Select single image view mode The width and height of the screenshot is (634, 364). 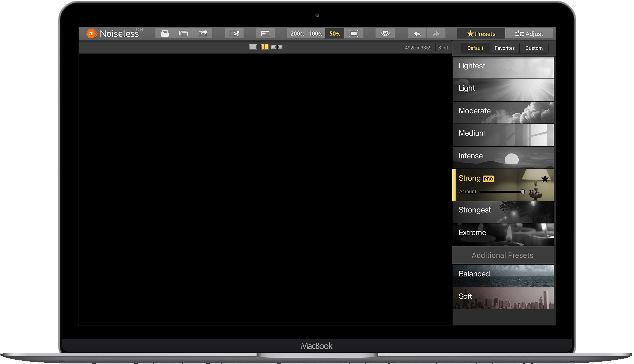(x=253, y=47)
